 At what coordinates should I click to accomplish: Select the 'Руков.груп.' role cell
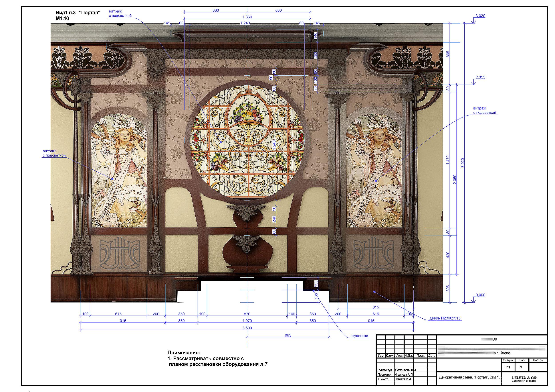point(386,370)
